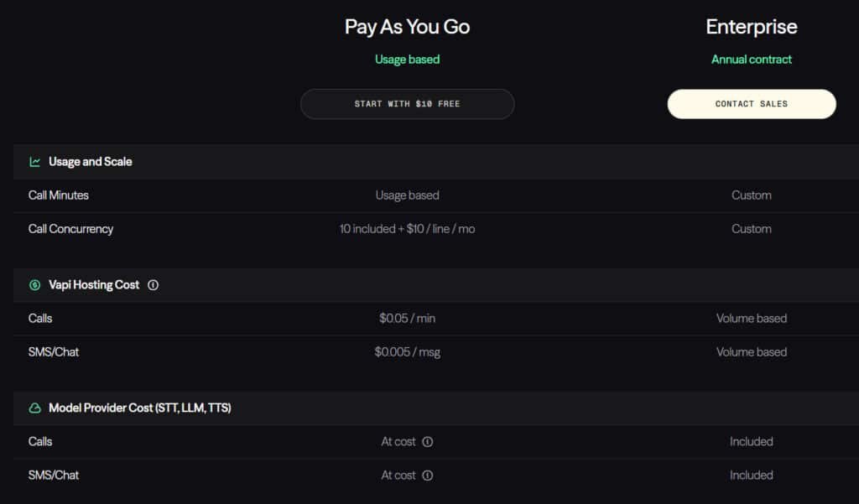Click the Vapi Hosting Cost dollar icon
859x504 pixels.
point(35,285)
